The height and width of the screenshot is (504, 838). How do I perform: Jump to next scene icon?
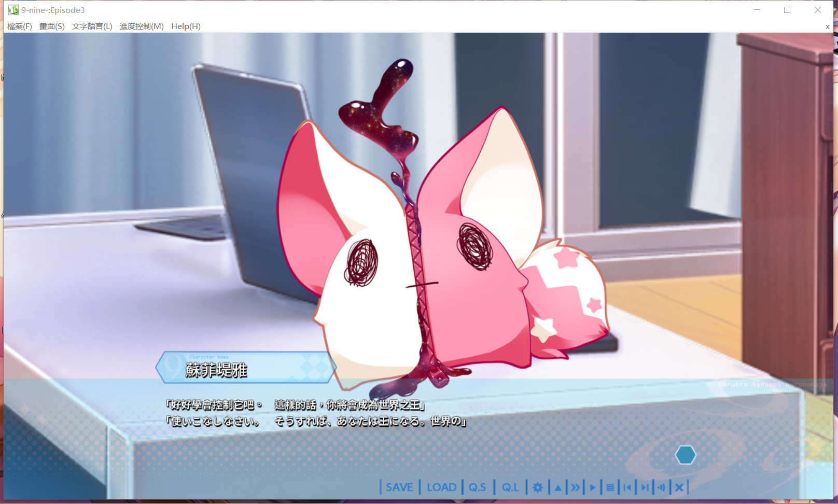645,487
